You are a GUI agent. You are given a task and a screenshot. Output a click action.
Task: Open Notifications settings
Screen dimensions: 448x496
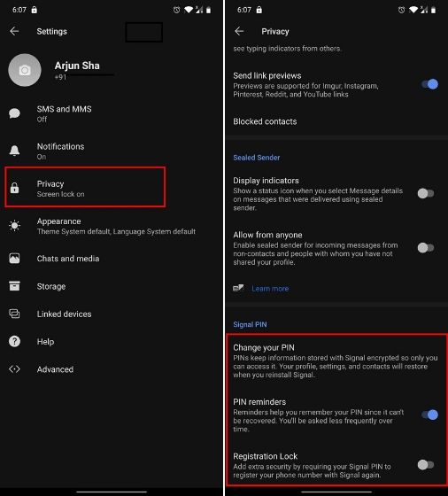click(x=112, y=151)
